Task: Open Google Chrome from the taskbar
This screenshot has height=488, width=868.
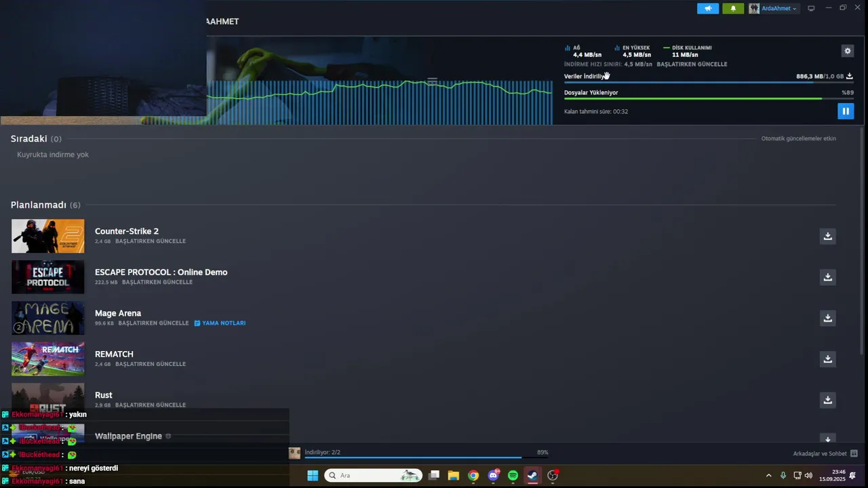Action: 473,476
